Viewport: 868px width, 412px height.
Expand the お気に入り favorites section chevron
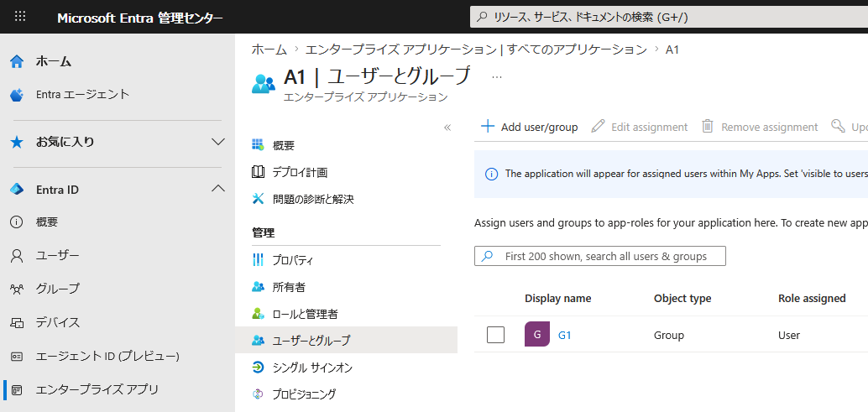coord(218,142)
